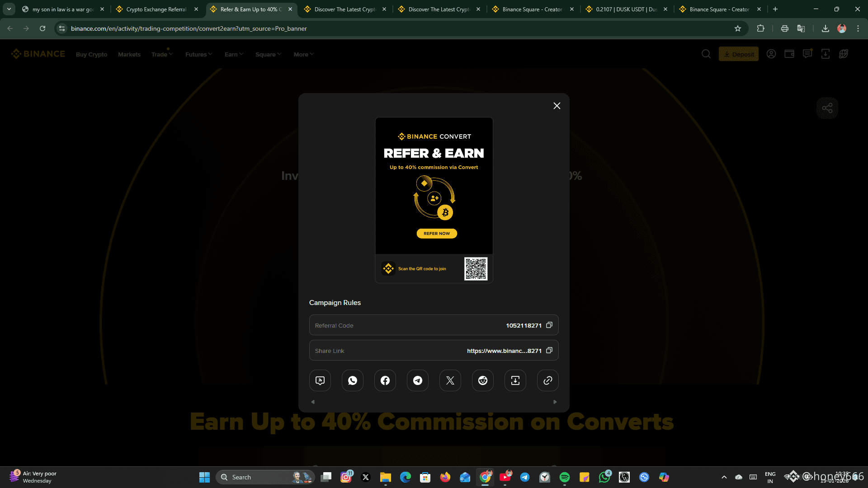Reload the current page
Viewport: 868px width, 488px height.
[x=42, y=28]
